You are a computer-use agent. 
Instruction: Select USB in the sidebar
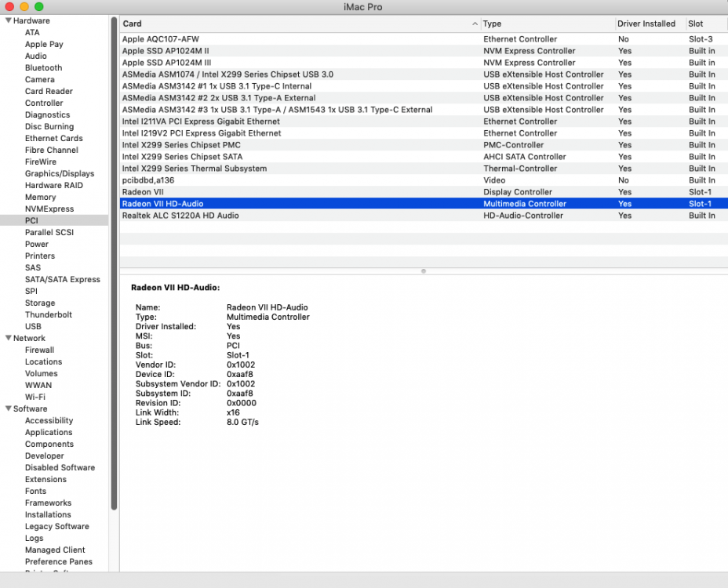point(33,326)
